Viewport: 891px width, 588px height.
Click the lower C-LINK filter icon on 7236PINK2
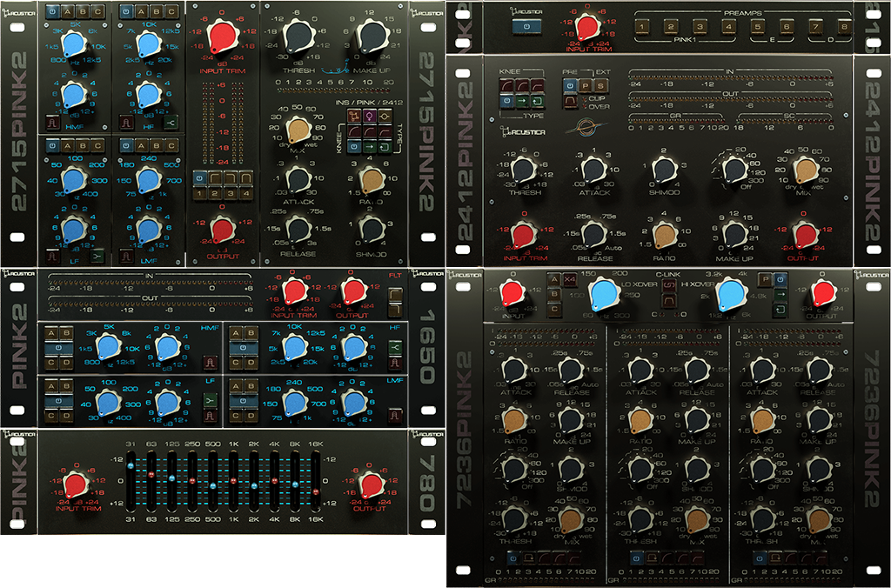669,299
